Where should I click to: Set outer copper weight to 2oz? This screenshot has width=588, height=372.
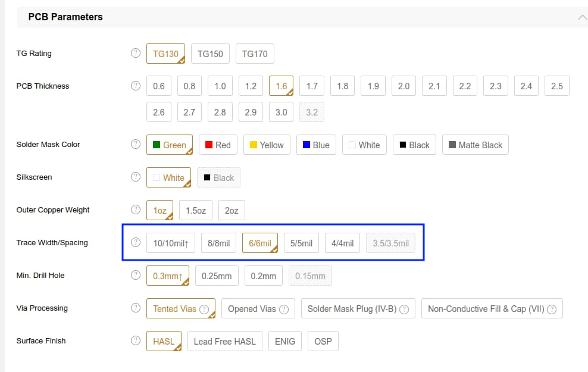(232, 210)
